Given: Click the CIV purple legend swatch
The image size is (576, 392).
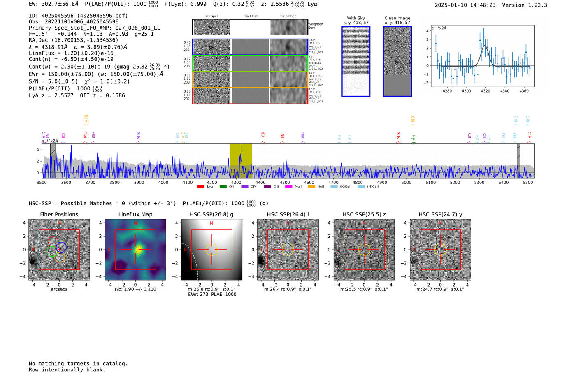Looking at the screenshot, I should (x=245, y=186).
